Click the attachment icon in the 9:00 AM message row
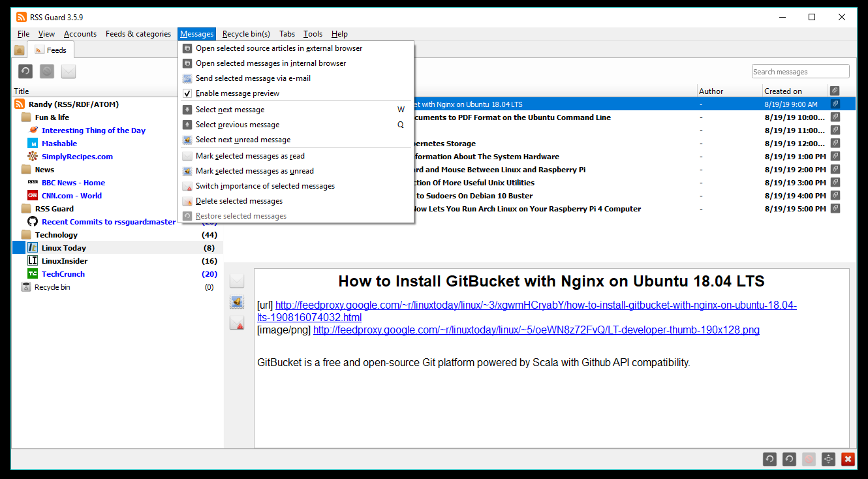The height and width of the screenshot is (479, 868). click(x=835, y=104)
